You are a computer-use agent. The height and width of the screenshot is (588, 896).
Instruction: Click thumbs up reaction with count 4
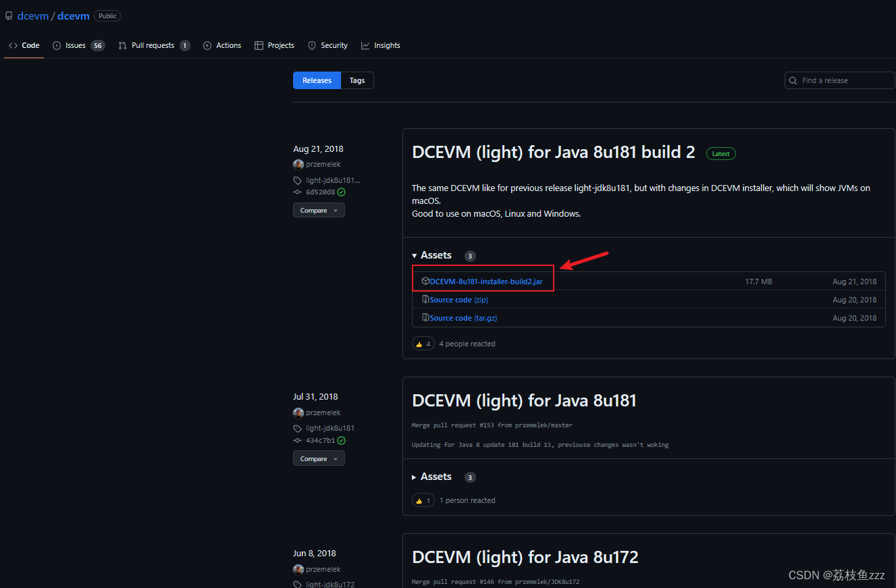point(423,344)
